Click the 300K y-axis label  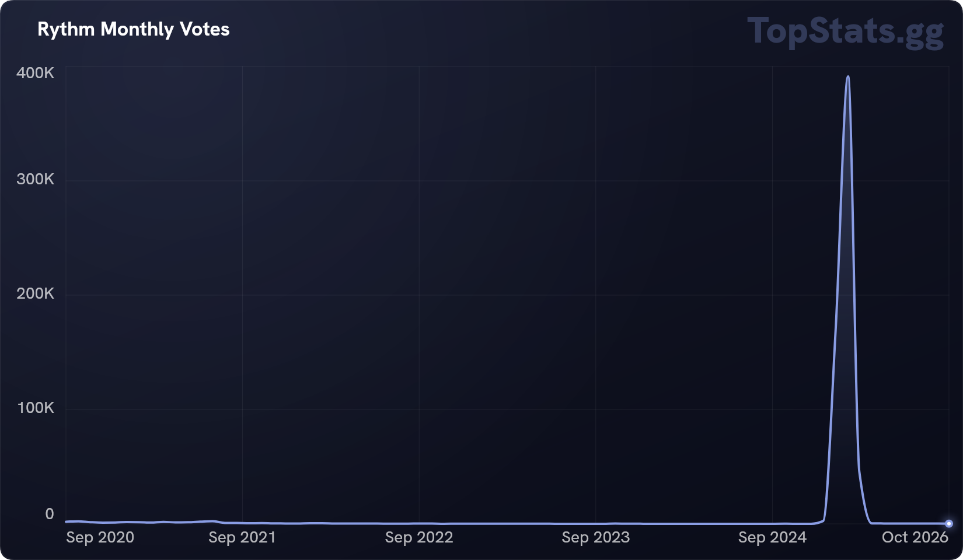[x=35, y=179]
